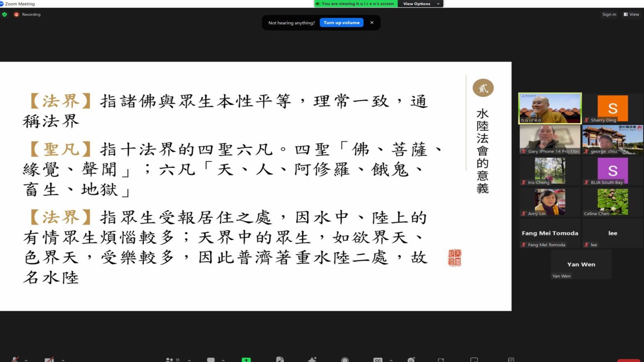
Task: Open the meeting Chat
Action: coord(210,359)
